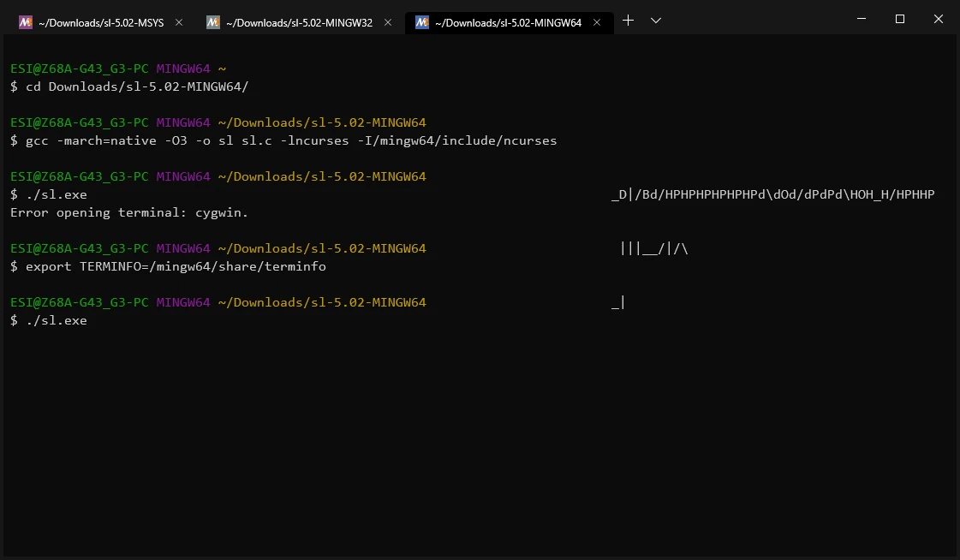Click the cd Downloads/sl-5.02-MINGW64/ command
960x560 pixels.
click(x=129, y=86)
